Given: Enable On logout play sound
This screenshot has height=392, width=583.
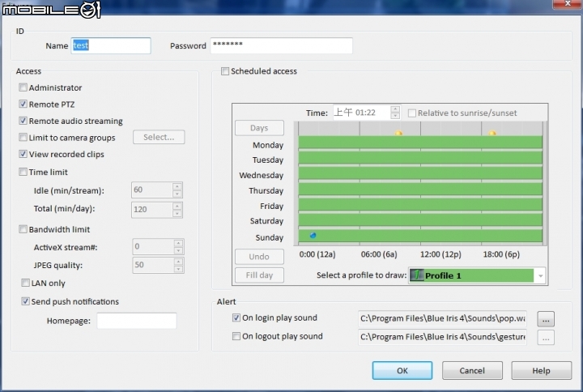Looking at the screenshot, I should click(x=236, y=336).
